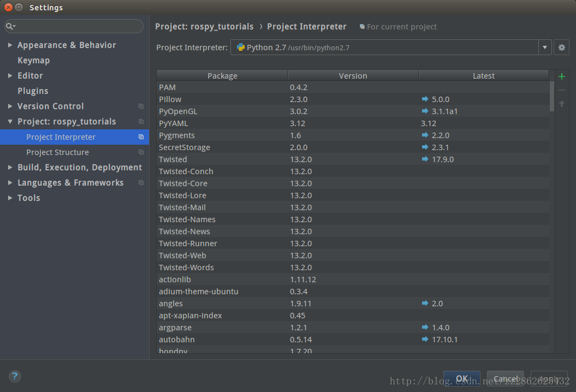Click the OK button
576x392 pixels.
[462, 378]
